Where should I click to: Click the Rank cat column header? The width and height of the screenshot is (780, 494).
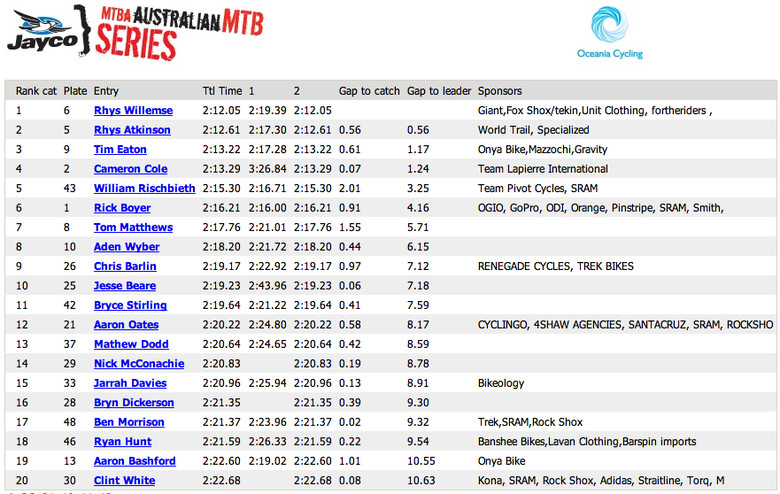click(x=36, y=91)
